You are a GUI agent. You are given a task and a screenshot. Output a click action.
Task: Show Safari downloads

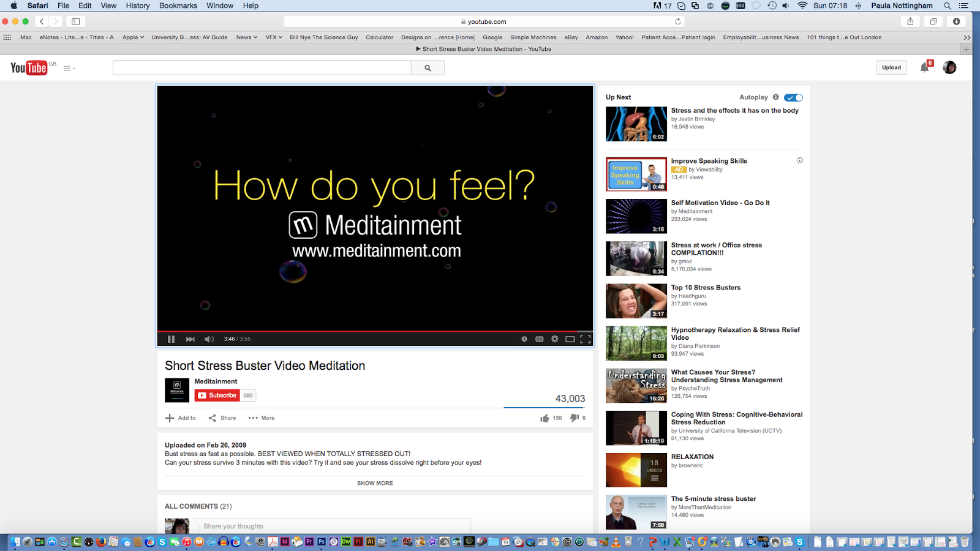click(x=956, y=21)
